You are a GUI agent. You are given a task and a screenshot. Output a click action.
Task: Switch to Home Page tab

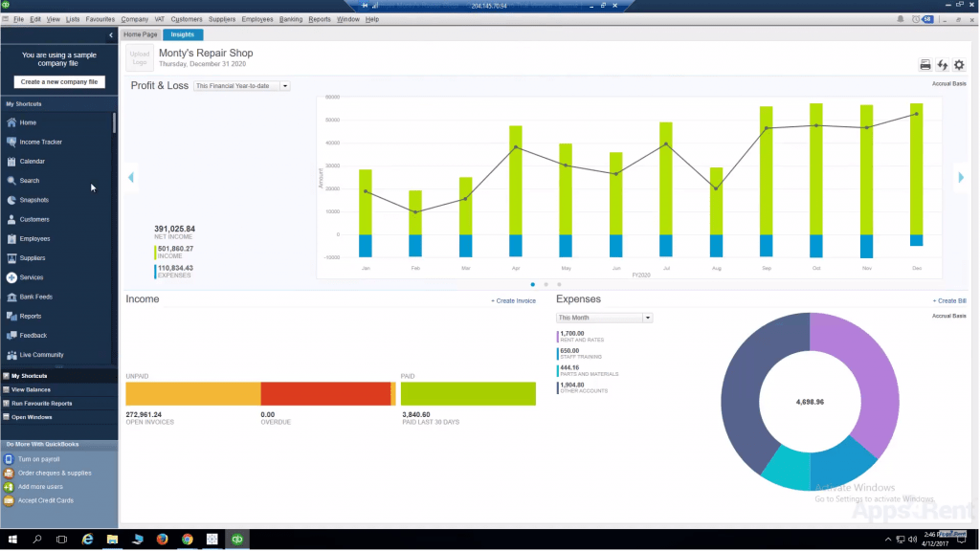(x=140, y=34)
